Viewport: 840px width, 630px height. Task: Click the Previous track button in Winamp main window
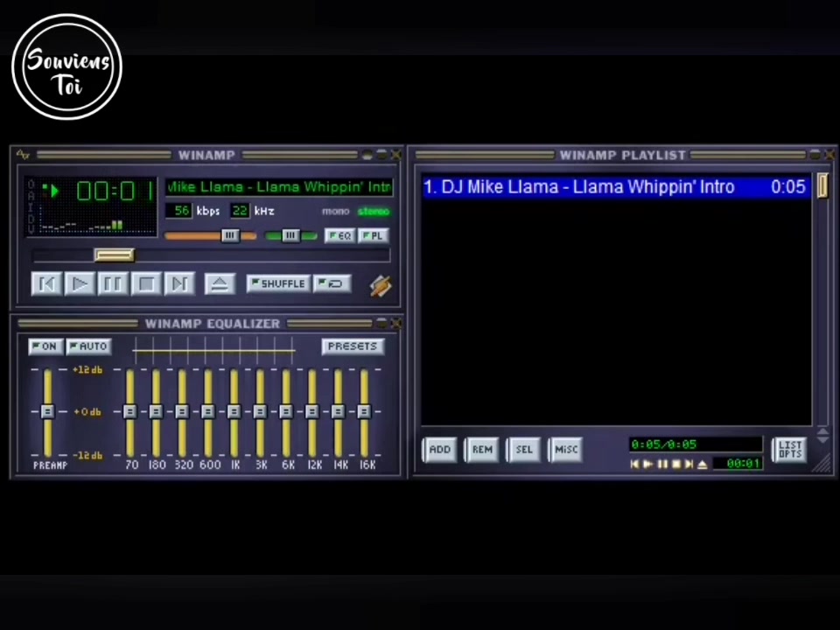[x=46, y=283]
